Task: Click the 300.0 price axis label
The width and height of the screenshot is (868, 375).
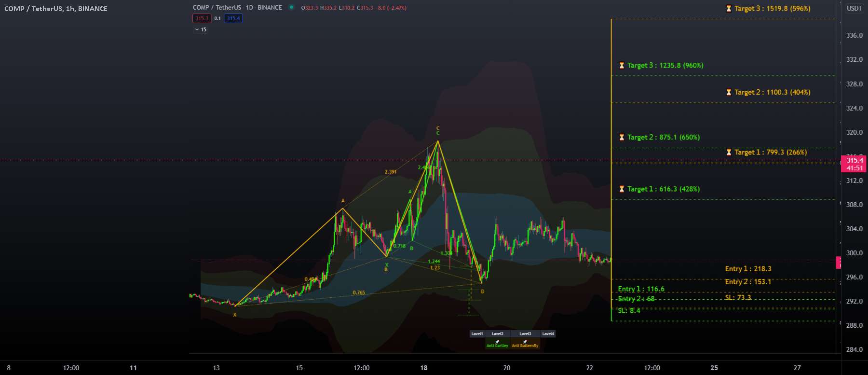Action: (854, 253)
